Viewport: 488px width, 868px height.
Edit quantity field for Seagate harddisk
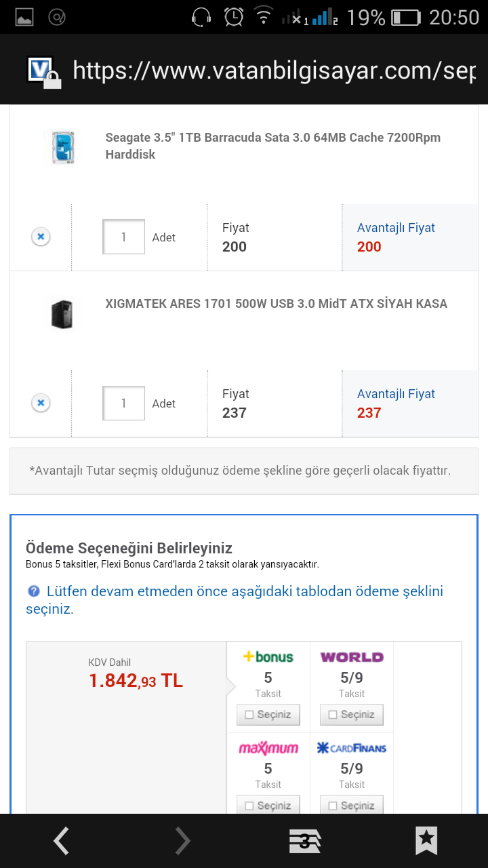coord(123,237)
